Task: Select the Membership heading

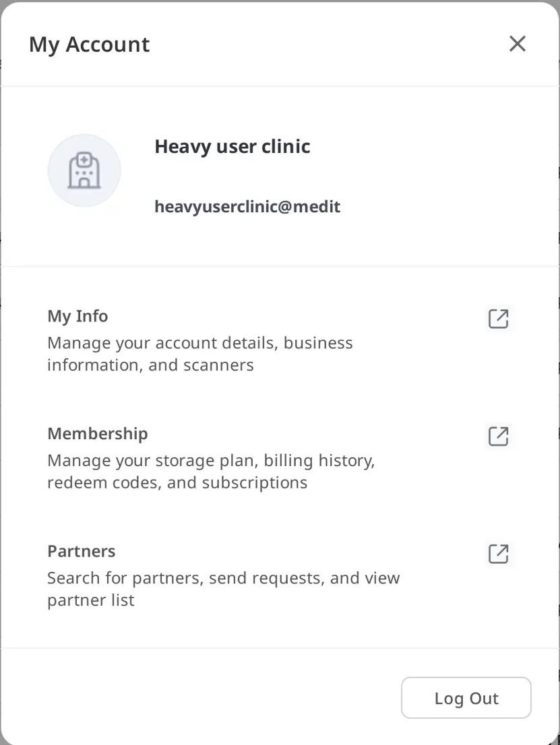Action: tap(98, 433)
